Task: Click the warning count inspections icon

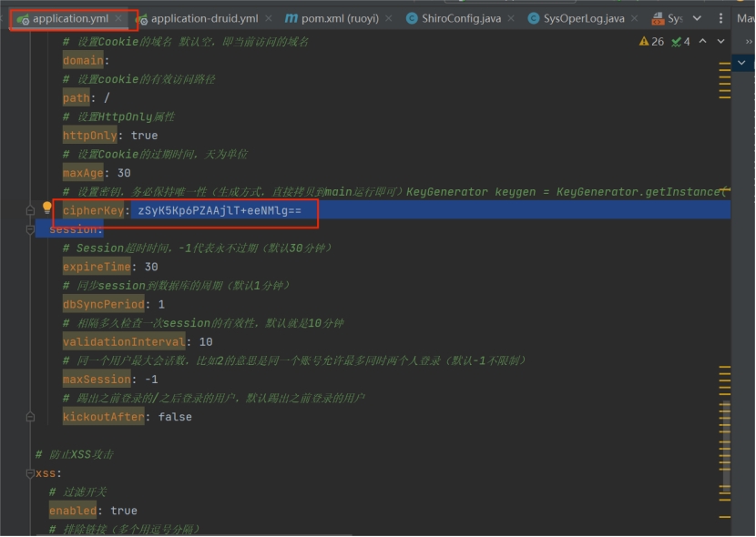Action: click(644, 42)
